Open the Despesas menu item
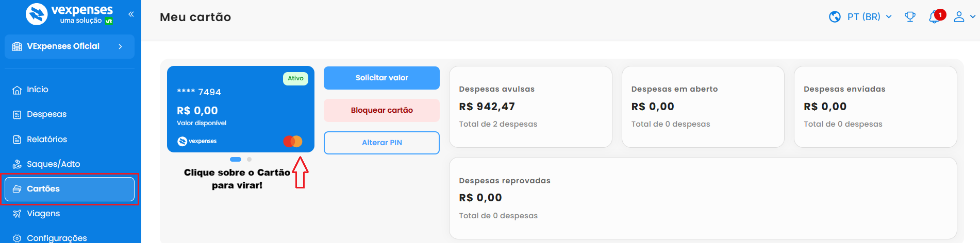The image size is (980, 243). pos(46,114)
